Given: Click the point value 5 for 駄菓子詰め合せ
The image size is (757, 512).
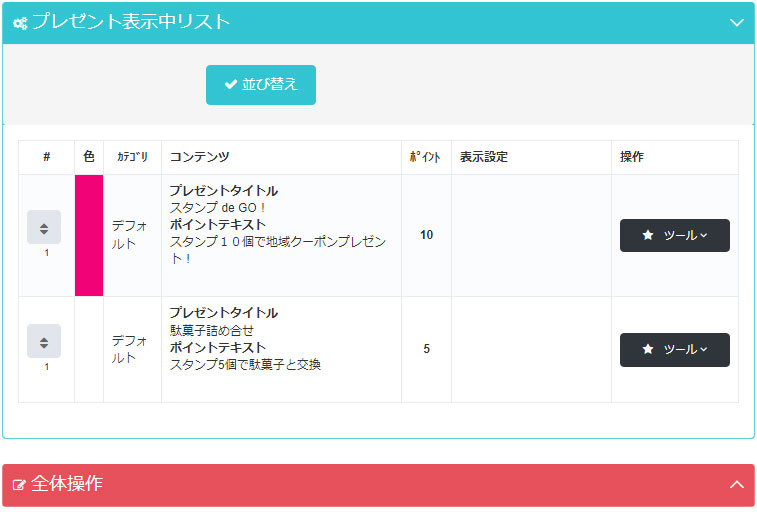Looking at the screenshot, I should [426, 349].
